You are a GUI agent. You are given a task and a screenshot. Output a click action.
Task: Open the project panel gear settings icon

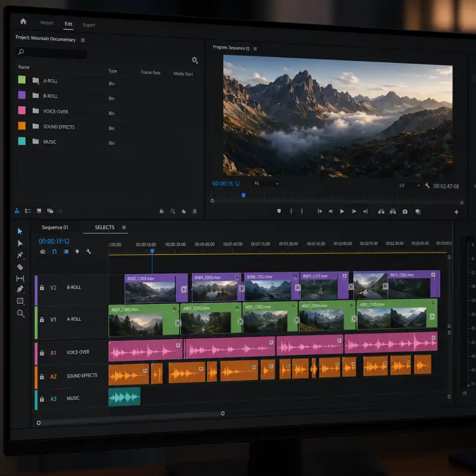click(x=195, y=60)
